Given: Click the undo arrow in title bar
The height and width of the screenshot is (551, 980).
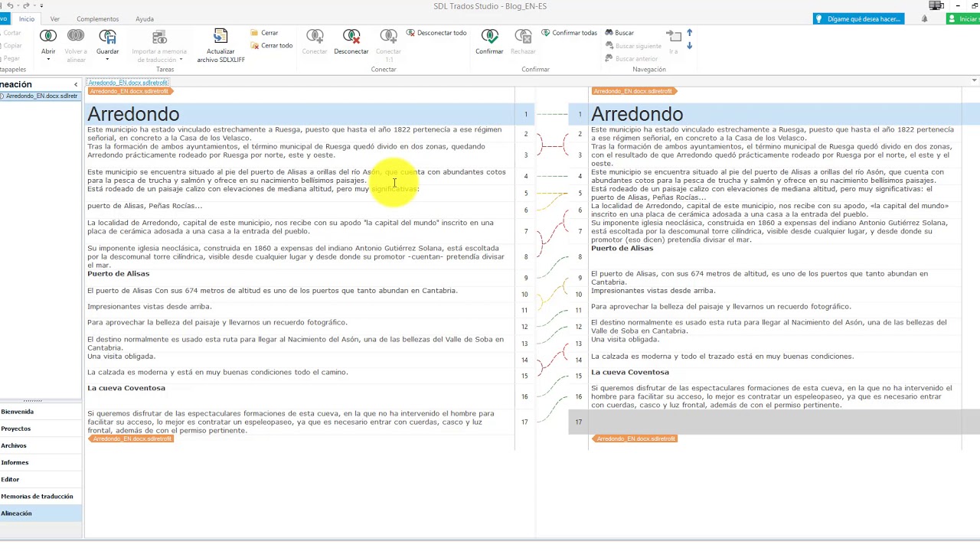Looking at the screenshot, I should pyautogui.click(x=10, y=5).
